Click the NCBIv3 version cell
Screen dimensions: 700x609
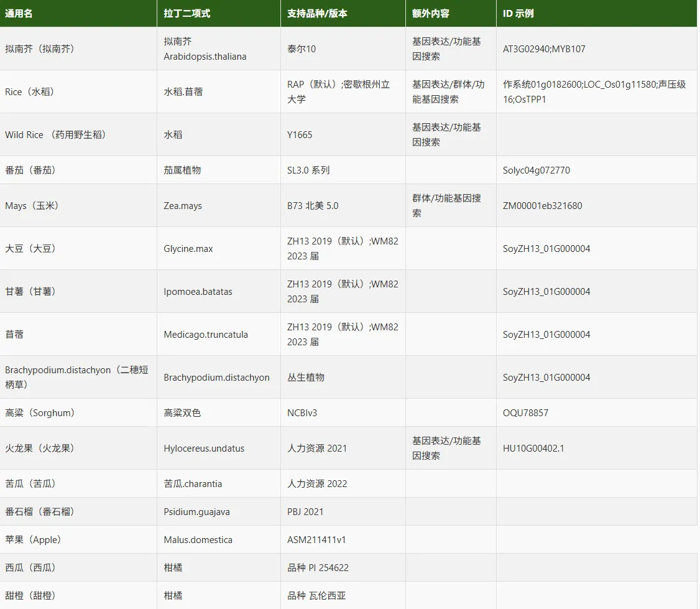click(302, 412)
